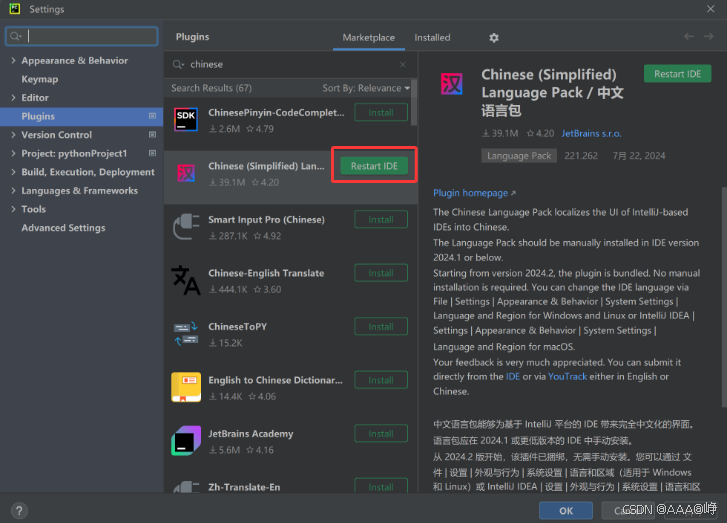
Task: Open the IDE feedback link
Action: 512,376
